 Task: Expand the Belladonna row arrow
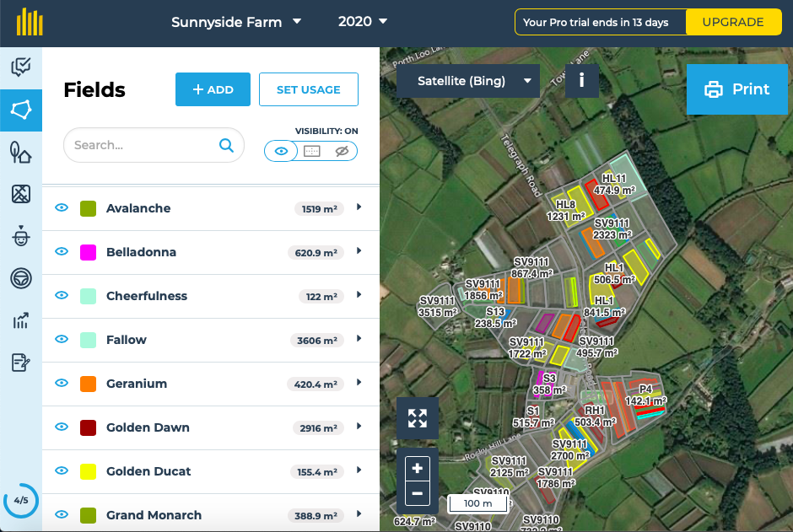coord(359,250)
